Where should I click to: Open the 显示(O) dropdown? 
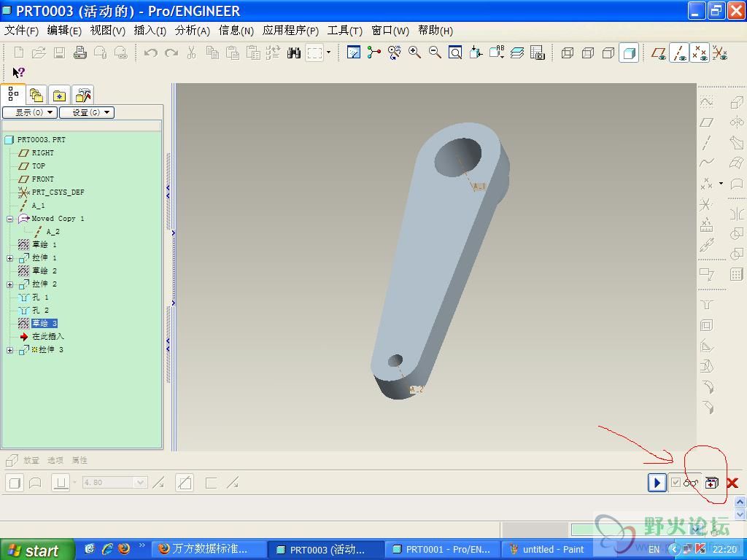coord(30,112)
